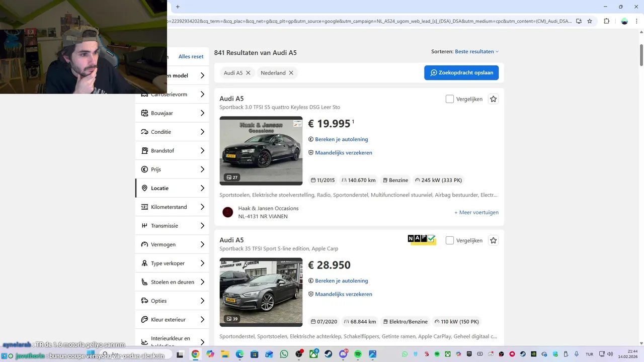Screen dimensions: 644x362
Task: Open the Xbox app in the taskbar
Action: [314, 354]
